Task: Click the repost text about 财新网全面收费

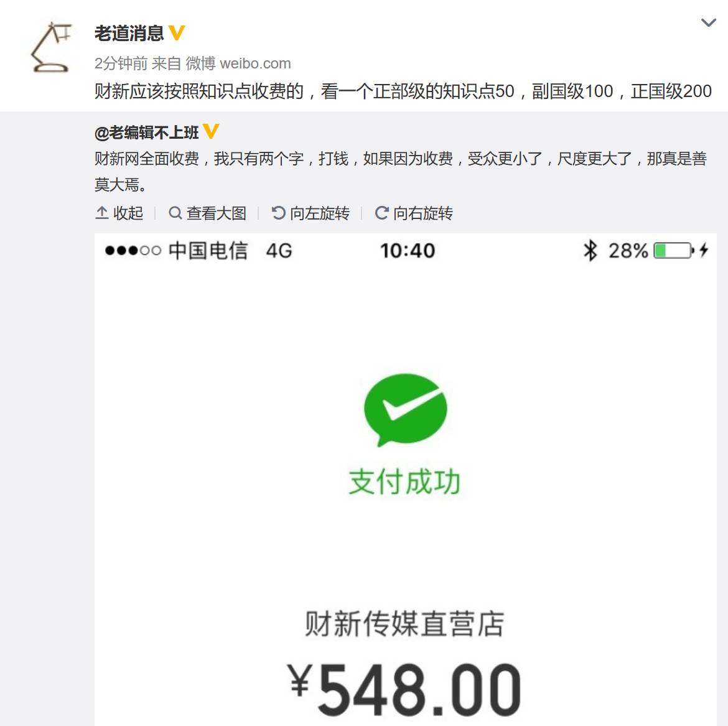Action: 401,171
